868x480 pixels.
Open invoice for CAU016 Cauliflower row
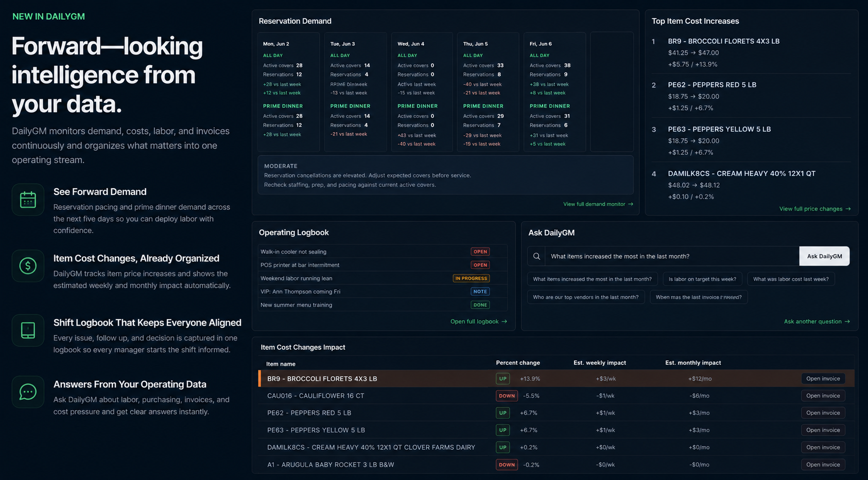click(x=823, y=396)
